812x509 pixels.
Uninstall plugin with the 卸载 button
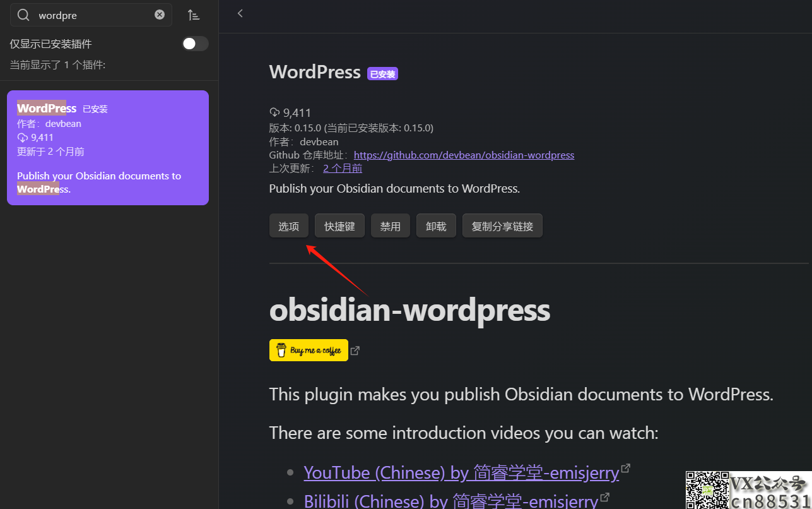click(436, 226)
